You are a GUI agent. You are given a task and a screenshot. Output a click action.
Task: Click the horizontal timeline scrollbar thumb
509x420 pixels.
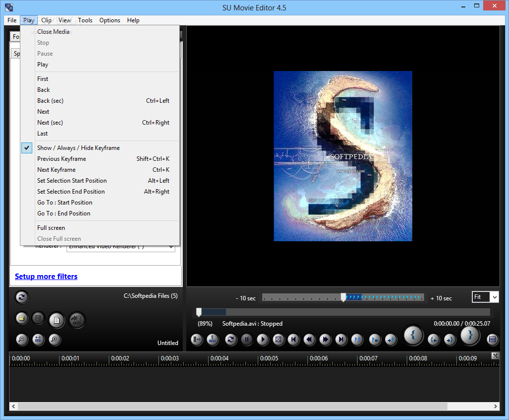click(232, 406)
